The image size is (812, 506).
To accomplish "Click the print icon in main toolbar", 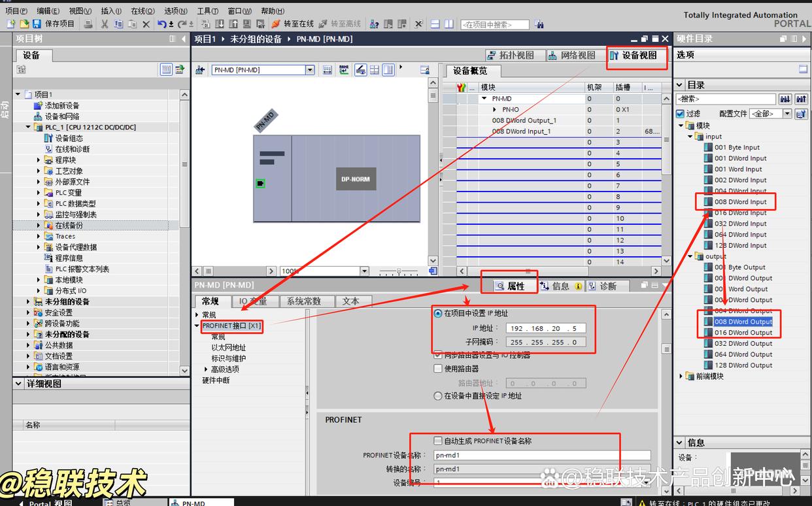I will tap(88, 24).
